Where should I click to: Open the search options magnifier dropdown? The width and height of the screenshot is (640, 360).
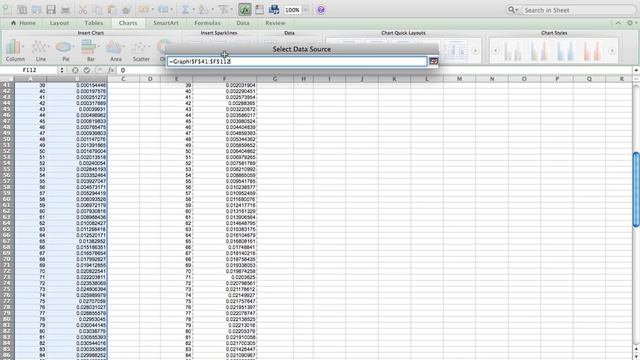512,10
